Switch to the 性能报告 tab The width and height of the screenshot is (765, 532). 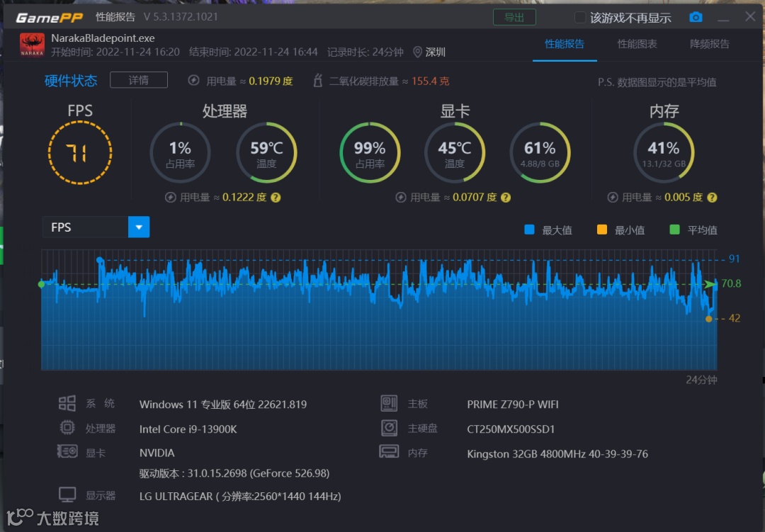tap(565, 44)
